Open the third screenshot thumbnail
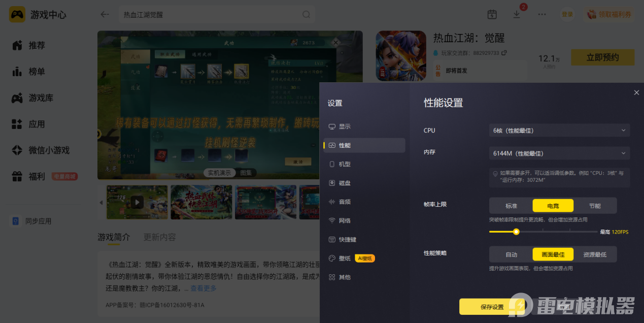The width and height of the screenshot is (644, 323). coord(265,202)
